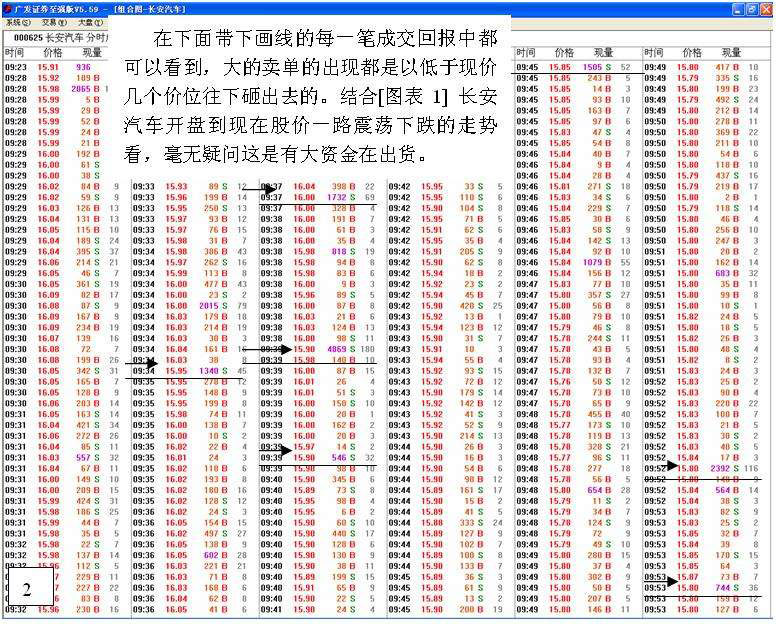
Task: Click the purple 683 B volume at 09:51
Action: (726, 273)
